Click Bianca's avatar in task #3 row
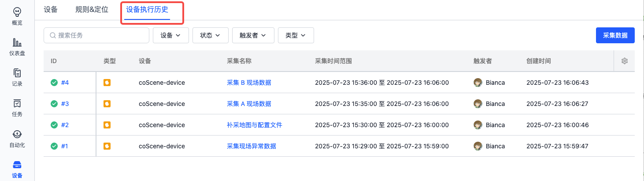The image size is (644, 181). coord(477,104)
